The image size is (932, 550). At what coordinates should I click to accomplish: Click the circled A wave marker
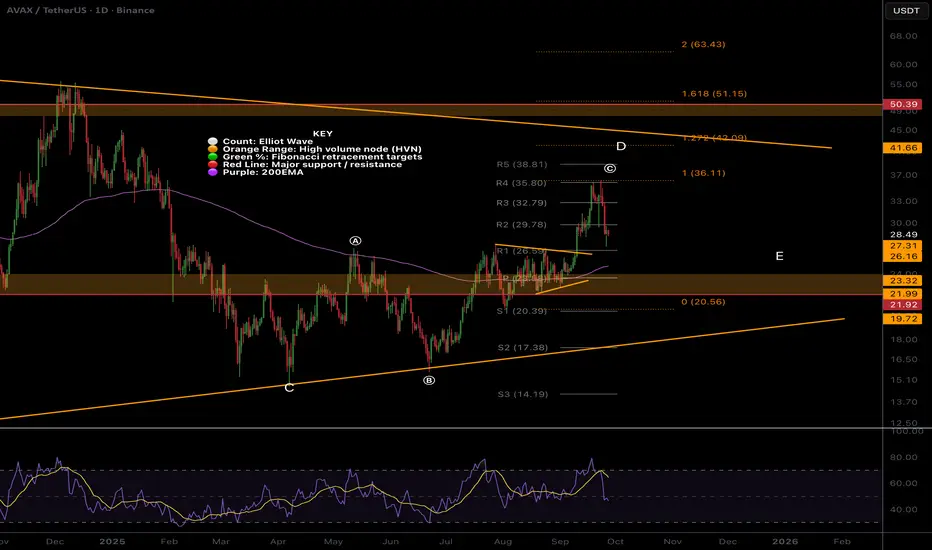click(x=355, y=241)
